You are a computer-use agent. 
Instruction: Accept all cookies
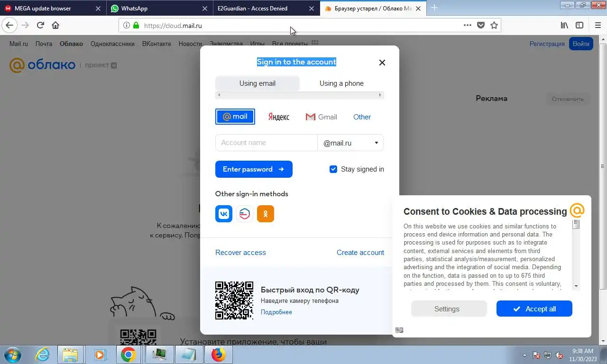(x=534, y=309)
